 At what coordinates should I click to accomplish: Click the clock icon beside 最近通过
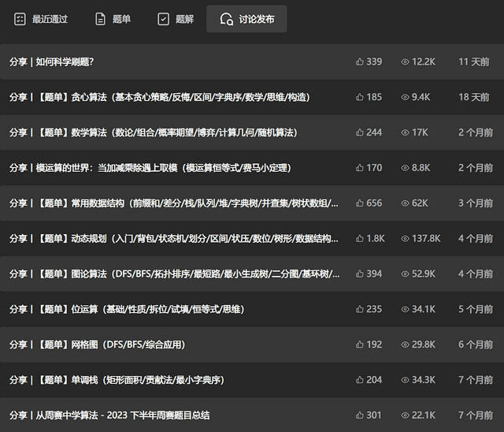coord(20,19)
